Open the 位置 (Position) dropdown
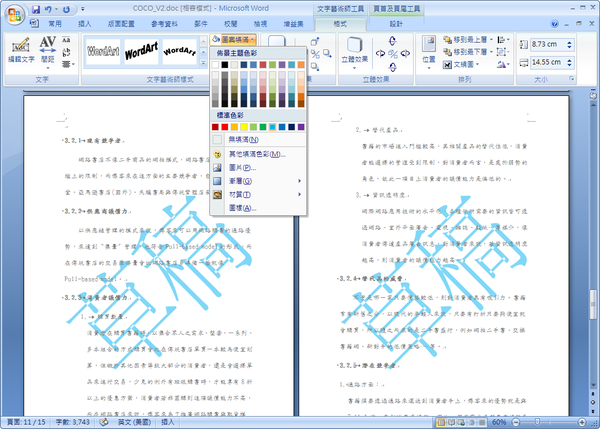Screen dimensions: 600x429 pos(429,52)
